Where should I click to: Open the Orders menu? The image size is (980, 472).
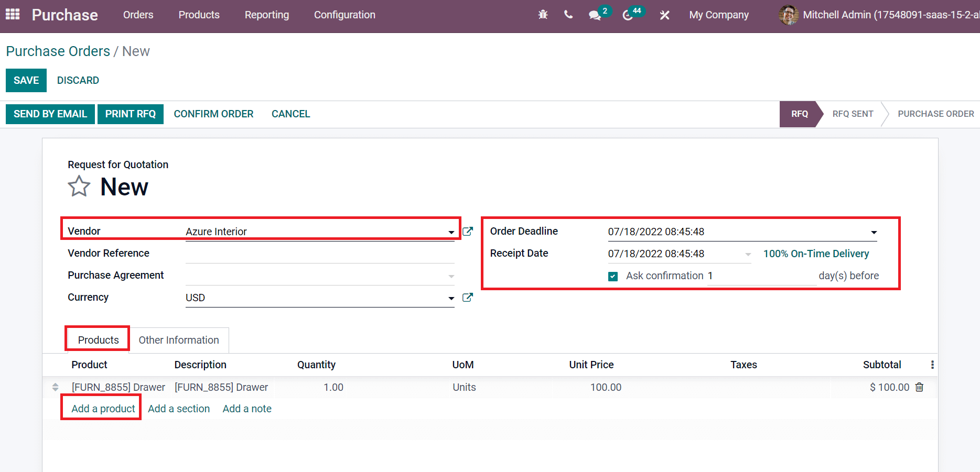138,15
